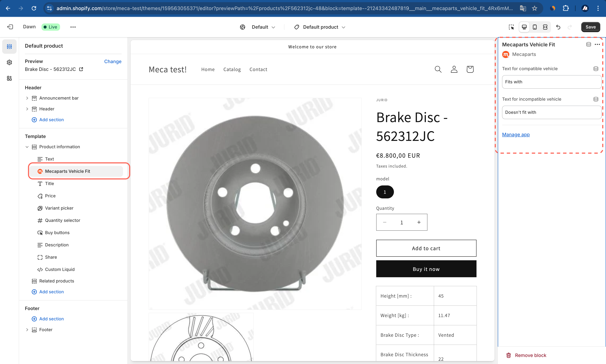Open store search
This screenshot has width=606, height=364.
click(438, 69)
